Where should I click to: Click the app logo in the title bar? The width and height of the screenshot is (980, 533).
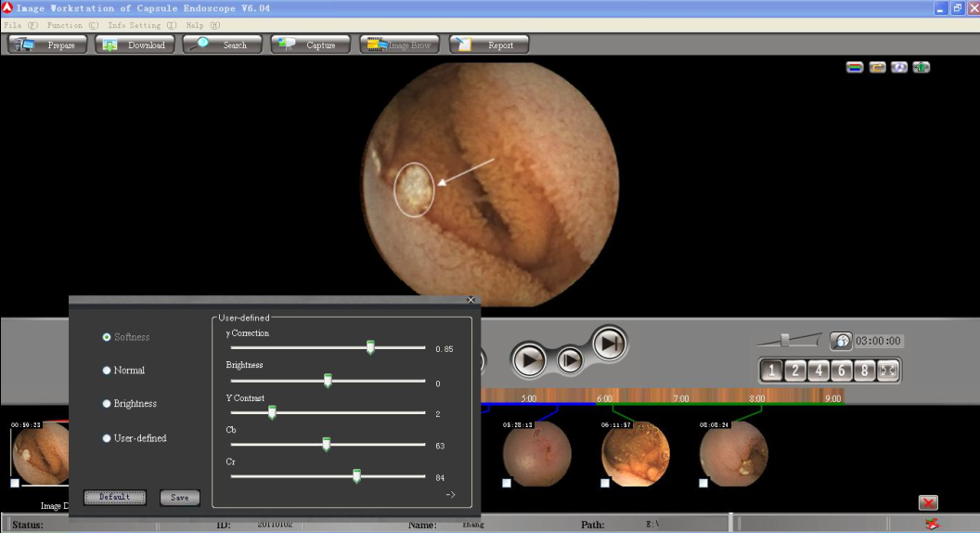point(6,7)
